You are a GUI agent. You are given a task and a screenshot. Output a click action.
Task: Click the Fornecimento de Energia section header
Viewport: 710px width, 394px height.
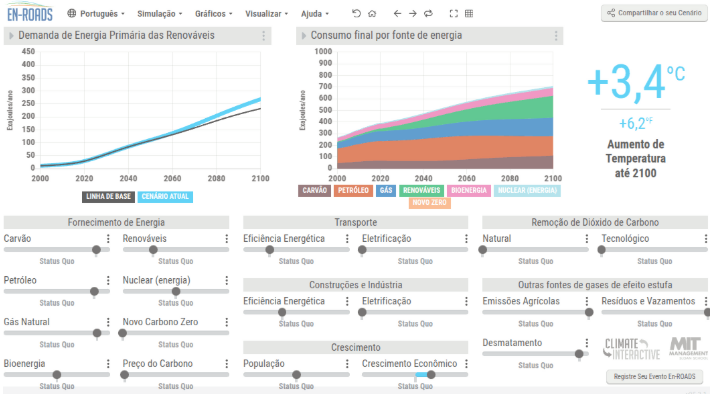(x=116, y=222)
